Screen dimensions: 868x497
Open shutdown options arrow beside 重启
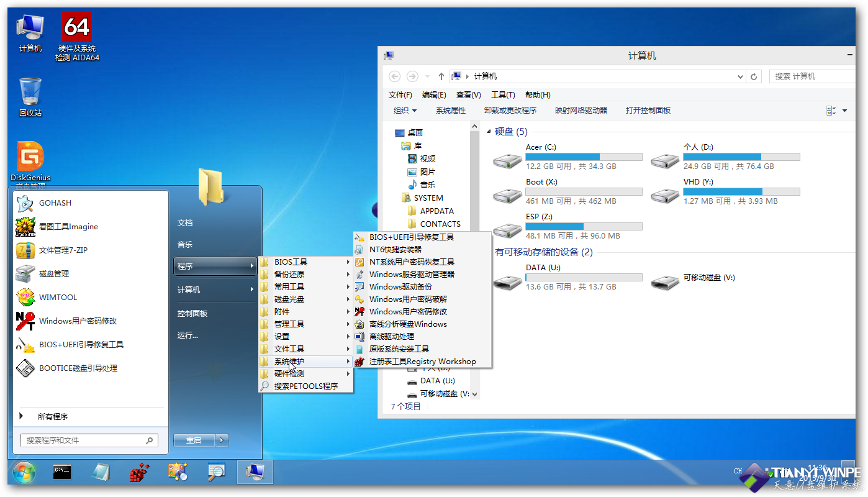coord(222,440)
